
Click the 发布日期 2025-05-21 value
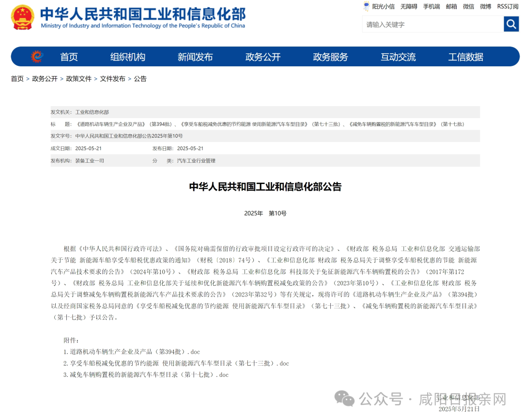click(190, 148)
